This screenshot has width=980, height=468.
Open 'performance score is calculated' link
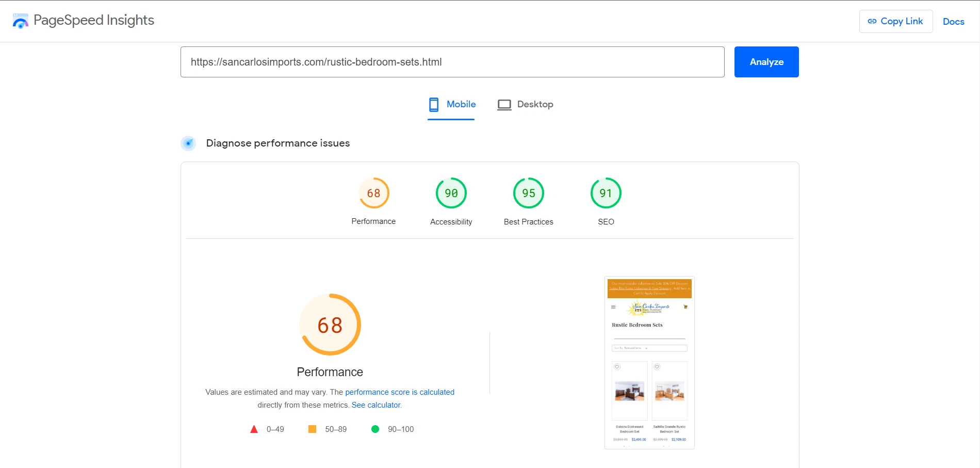pos(400,392)
